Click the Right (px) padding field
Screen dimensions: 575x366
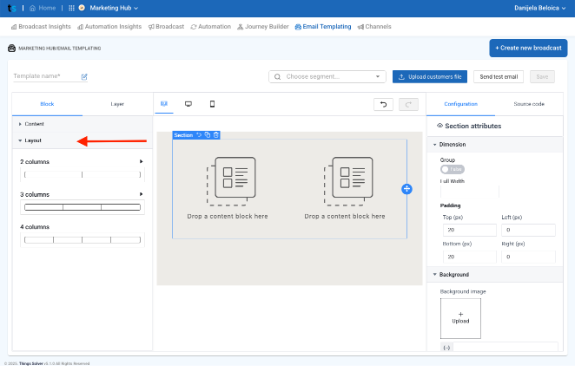point(528,257)
